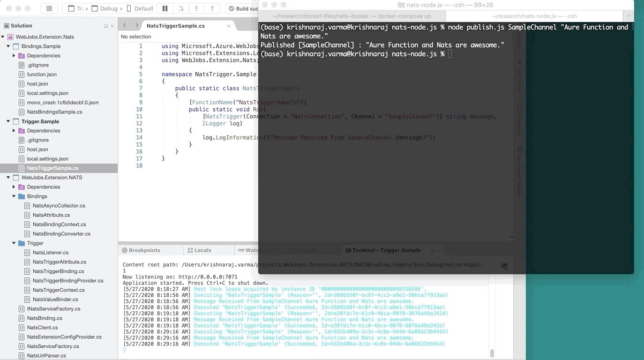Screen dimensions: 644x360
Task: Open NatsTriggerAttribute.cs file
Action: (x=60, y=262)
